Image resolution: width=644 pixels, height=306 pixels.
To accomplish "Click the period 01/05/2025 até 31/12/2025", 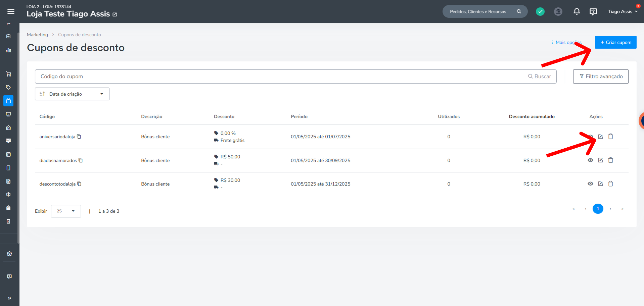I will click(x=320, y=184).
